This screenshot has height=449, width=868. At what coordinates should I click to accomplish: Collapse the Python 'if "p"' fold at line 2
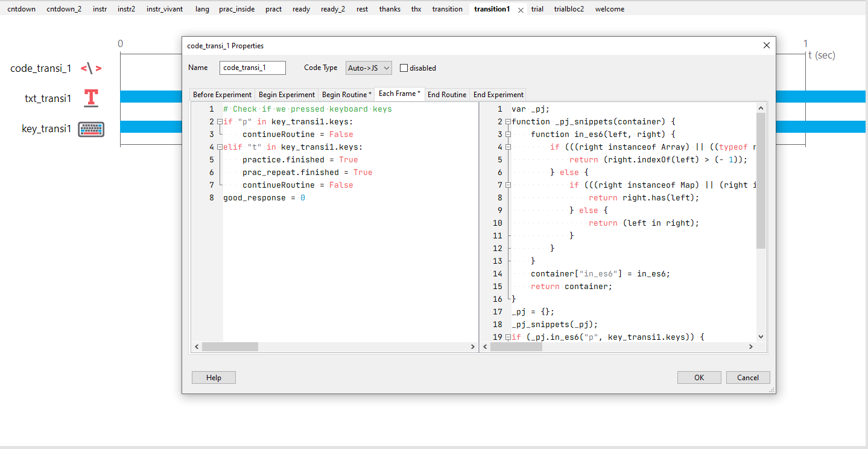[x=220, y=122]
